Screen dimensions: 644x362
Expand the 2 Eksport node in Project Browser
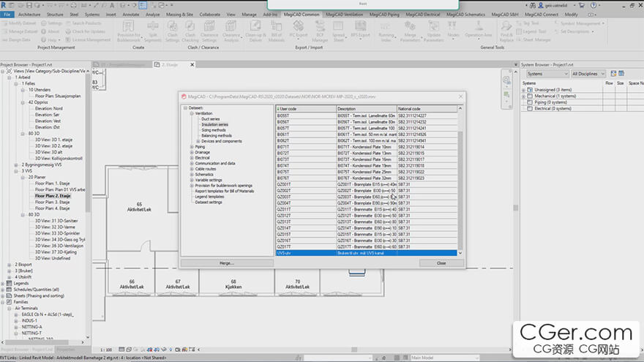click(9, 265)
